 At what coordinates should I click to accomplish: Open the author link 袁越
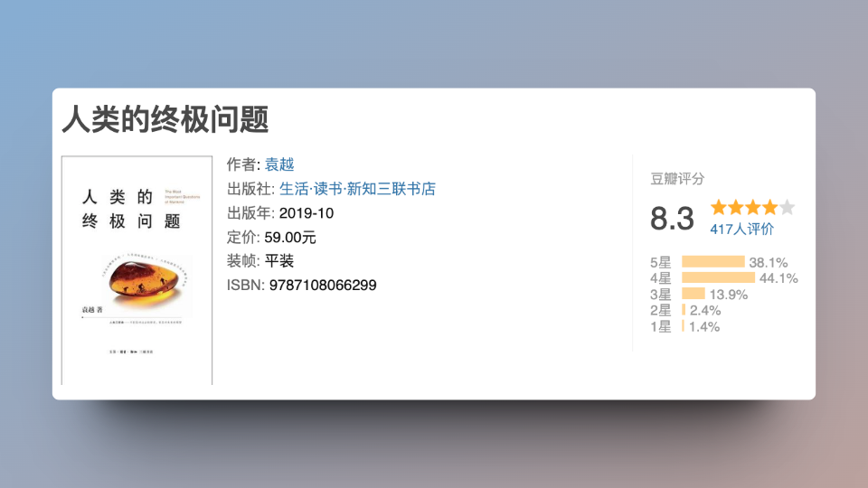click(x=279, y=164)
